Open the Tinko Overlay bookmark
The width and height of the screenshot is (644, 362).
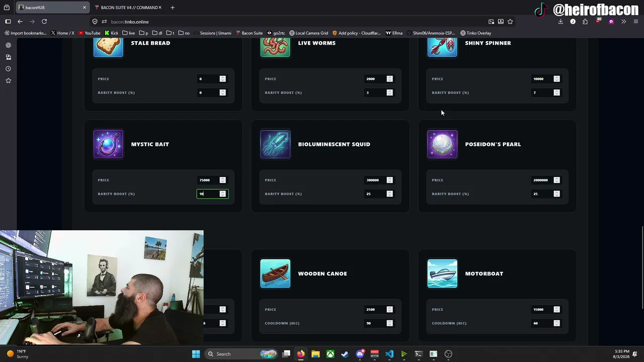tap(475, 33)
